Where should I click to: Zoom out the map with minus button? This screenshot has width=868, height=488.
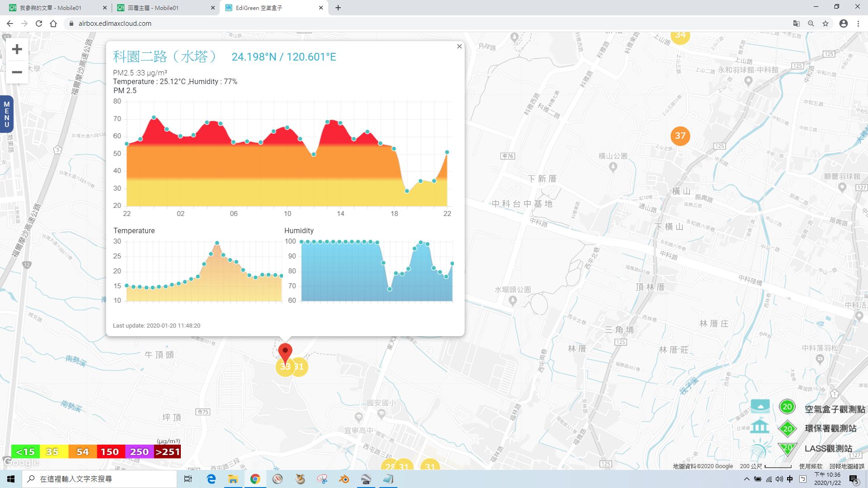pos(17,72)
